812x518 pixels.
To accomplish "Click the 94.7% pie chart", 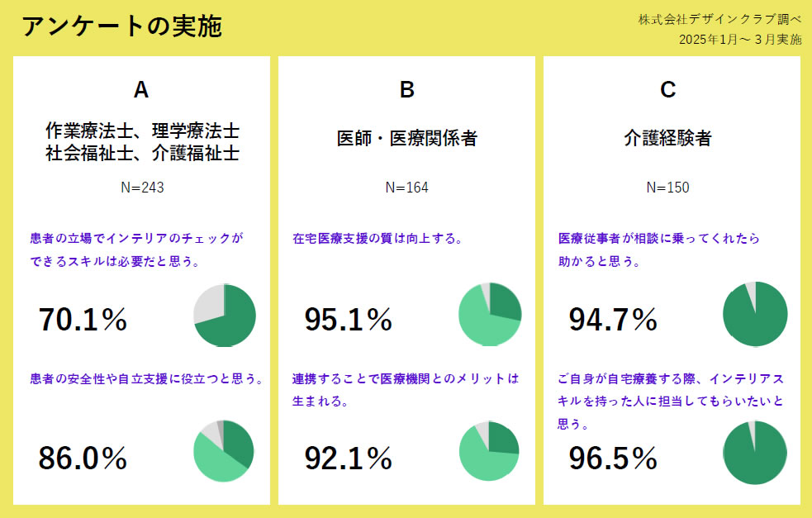I will [x=754, y=314].
